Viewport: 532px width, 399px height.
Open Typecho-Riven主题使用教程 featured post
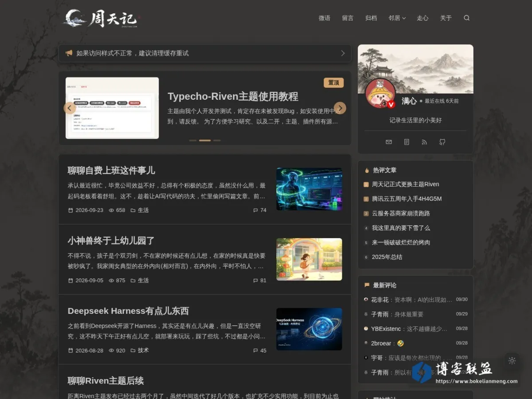click(233, 97)
